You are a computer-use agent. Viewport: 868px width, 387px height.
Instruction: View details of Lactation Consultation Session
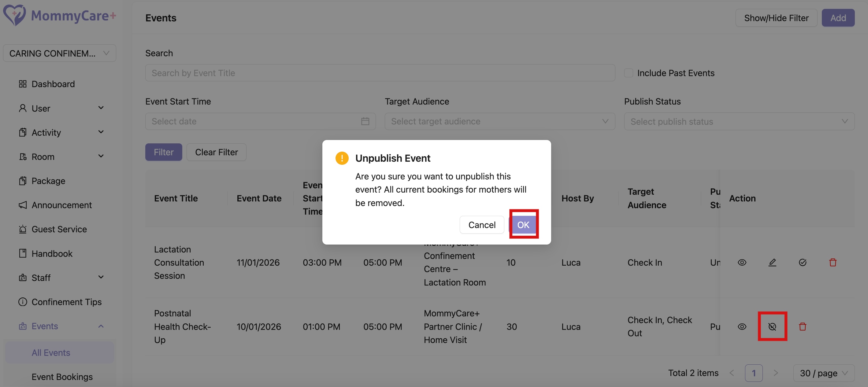point(742,262)
